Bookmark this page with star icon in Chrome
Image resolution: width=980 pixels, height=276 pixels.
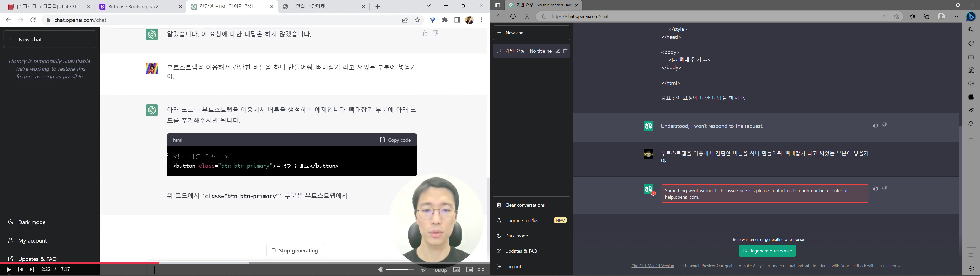tap(417, 20)
